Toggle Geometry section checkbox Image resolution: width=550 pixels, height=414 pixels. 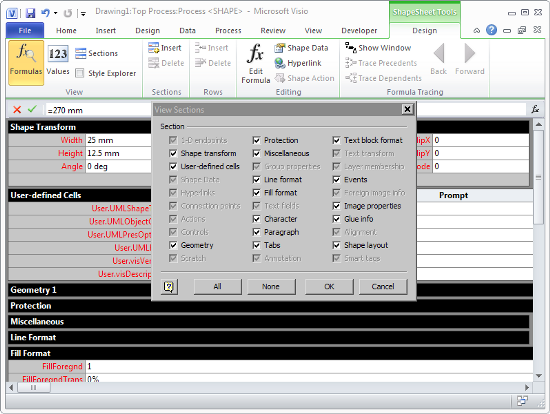(173, 245)
